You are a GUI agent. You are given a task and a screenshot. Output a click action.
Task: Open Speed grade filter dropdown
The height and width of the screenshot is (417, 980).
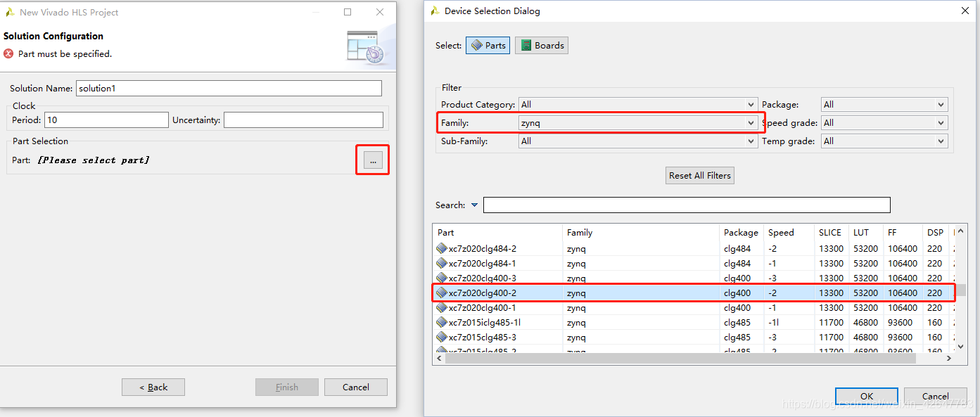[x=884, y=122]
